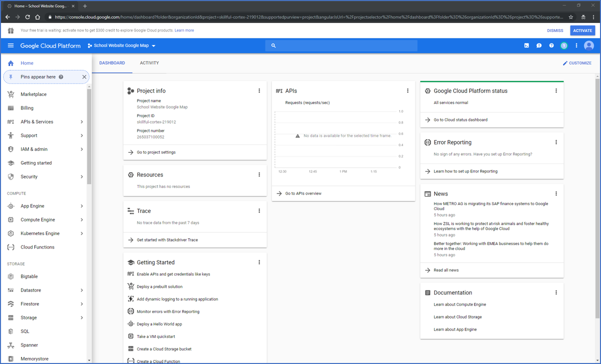Open the School Website Google Map project selector
The width and height of the screenshot is (601, 364).
coord(121,45)
